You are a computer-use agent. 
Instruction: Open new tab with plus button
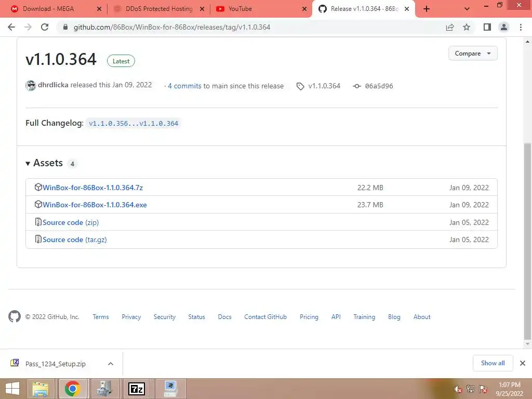point(427,9)
